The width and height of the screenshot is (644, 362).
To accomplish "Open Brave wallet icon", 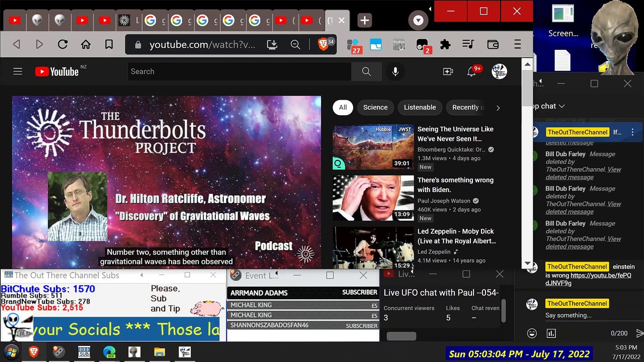I will click(x=493, y=45).
